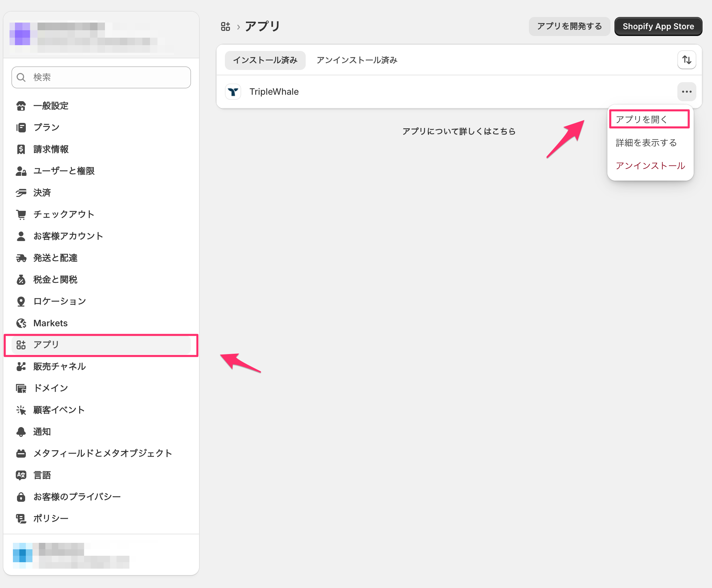
Task: Click アプリについて詳しくはこちら link
Action: tap(459, 131)
